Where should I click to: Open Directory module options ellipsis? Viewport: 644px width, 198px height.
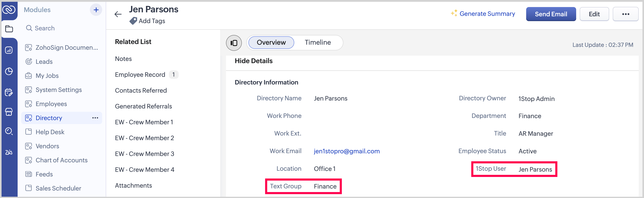pyautogui.click(x=95, y=118)
